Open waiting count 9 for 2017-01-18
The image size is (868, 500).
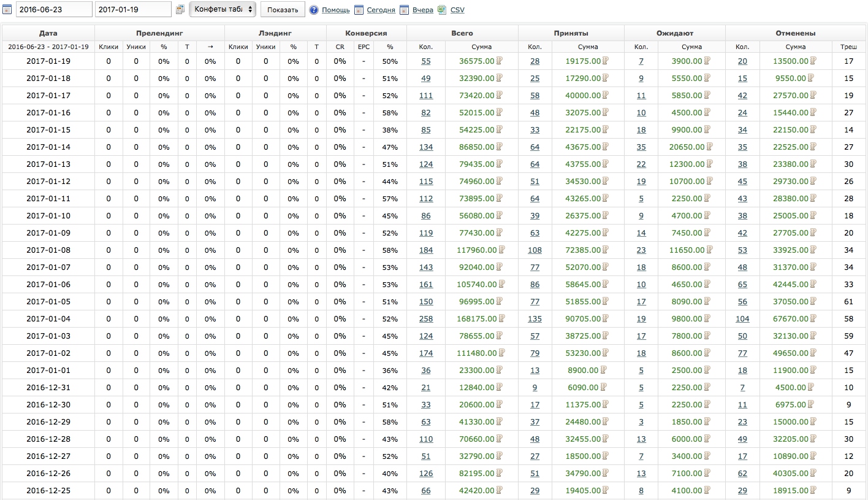[641, 79]
